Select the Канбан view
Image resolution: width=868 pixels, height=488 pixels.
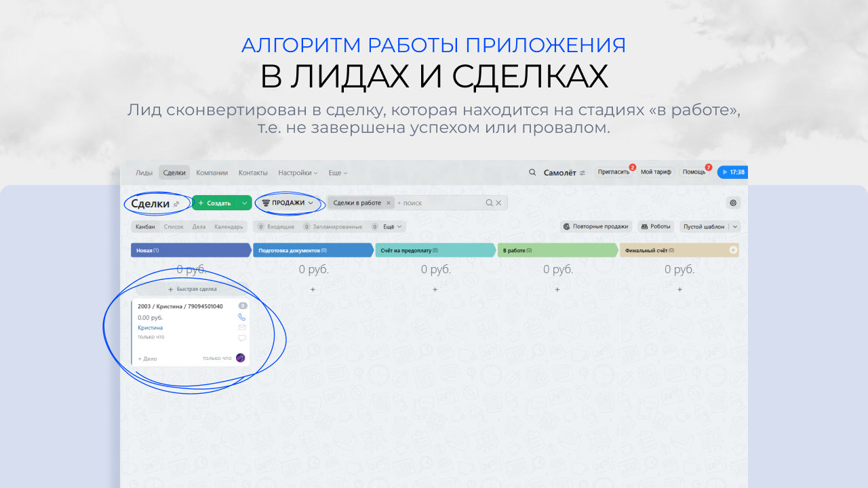tap(145, 226)
